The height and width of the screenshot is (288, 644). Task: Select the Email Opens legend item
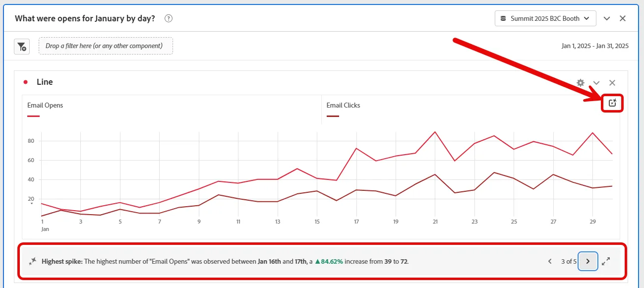[45, 105]
